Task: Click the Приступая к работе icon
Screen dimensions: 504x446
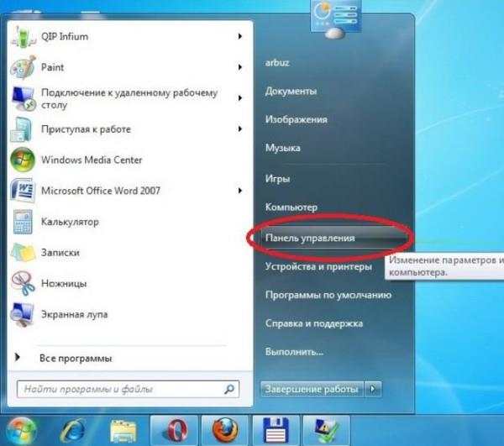Action: pos(22,129)
